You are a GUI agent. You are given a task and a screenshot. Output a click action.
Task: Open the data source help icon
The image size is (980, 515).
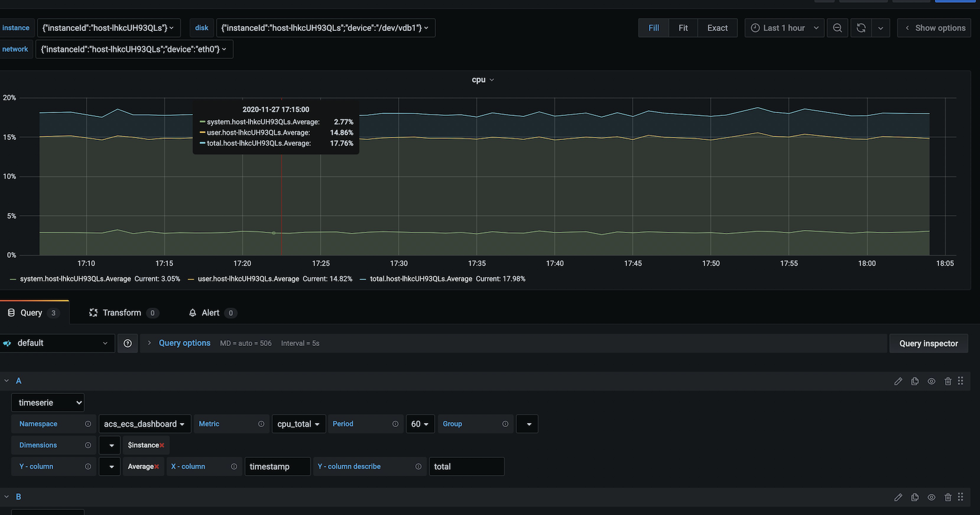click(128, 343)
